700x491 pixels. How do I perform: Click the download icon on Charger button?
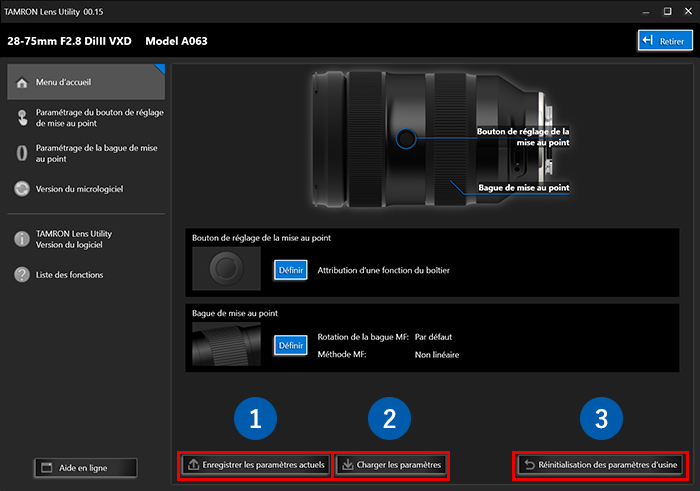pyautogui.click(x=348, y=465)
